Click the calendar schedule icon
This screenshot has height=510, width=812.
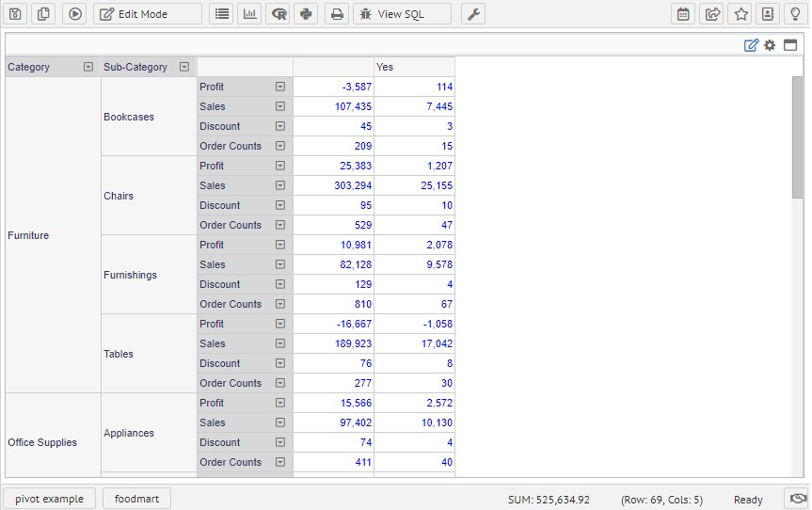[684, 14]
